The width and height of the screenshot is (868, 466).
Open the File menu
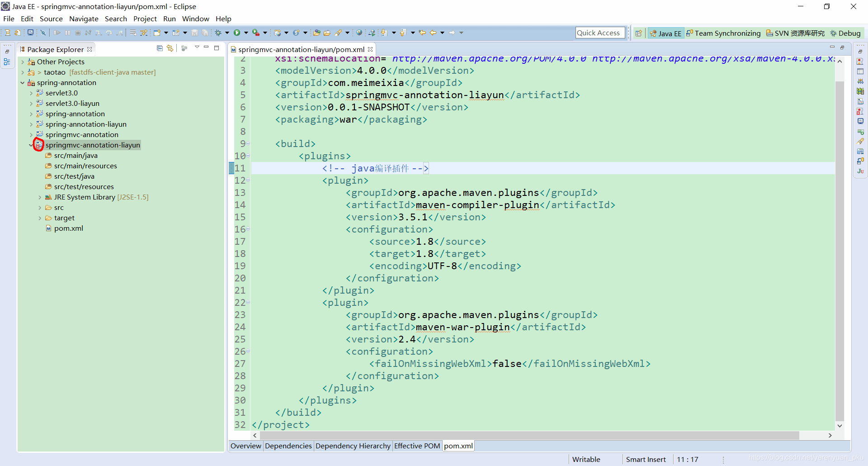pyautogui.click(x=9, y=19)
